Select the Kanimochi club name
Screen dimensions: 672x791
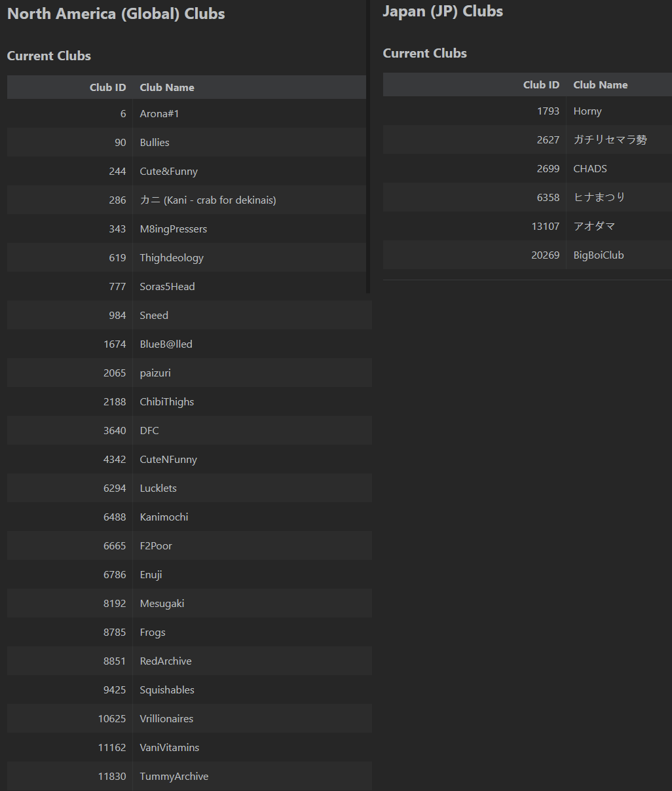tap(164, 517)
